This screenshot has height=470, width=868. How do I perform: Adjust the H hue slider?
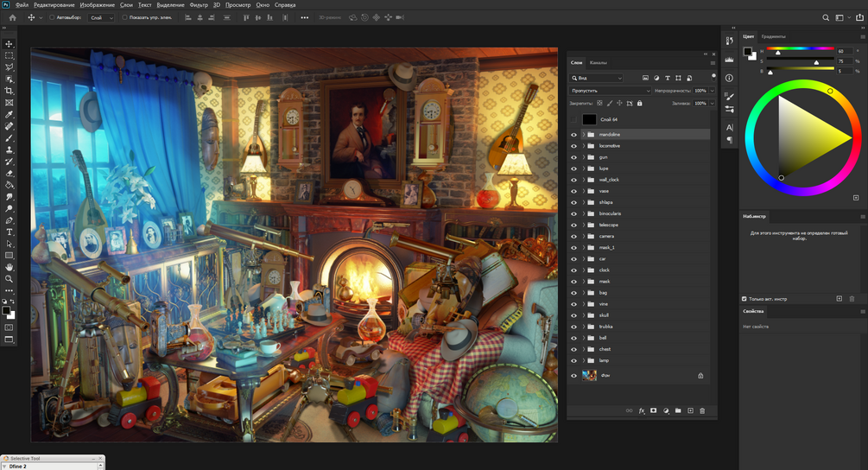coord(801,48)
